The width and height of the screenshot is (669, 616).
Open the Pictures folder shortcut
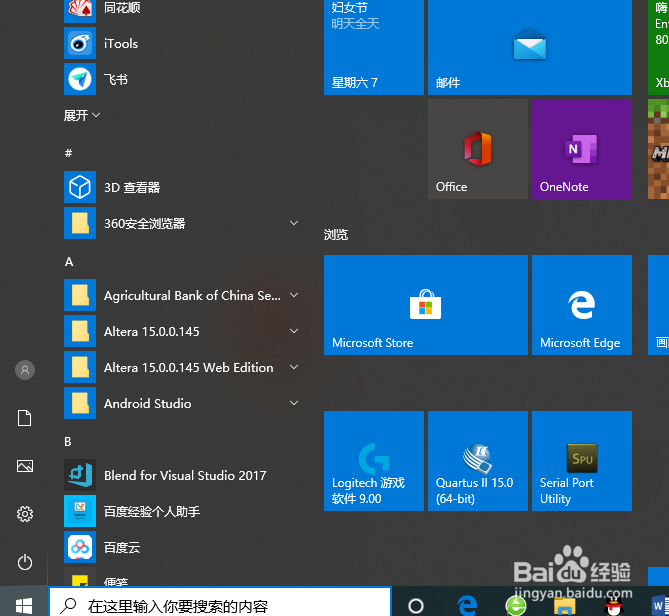pyautogui.click(x=25, y=466)
